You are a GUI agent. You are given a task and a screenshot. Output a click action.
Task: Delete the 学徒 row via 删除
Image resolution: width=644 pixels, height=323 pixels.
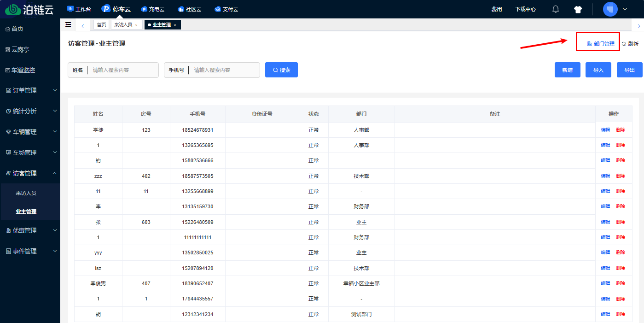(621, 130)
